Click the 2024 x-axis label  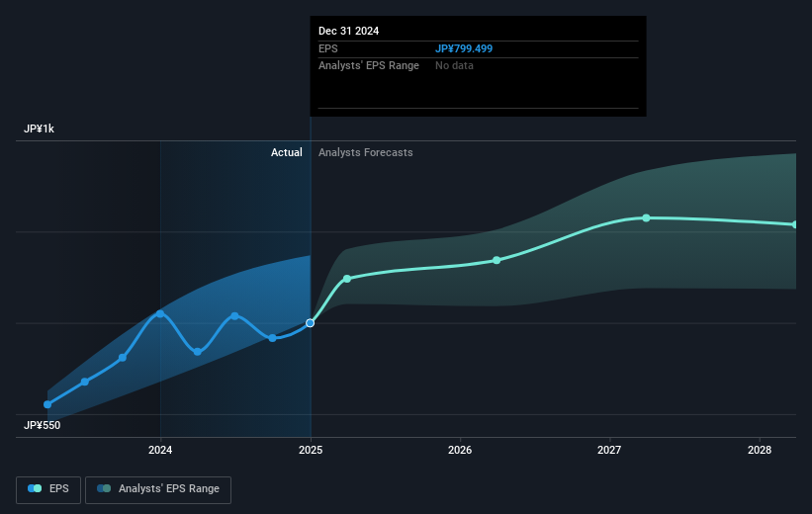(160, 450)
